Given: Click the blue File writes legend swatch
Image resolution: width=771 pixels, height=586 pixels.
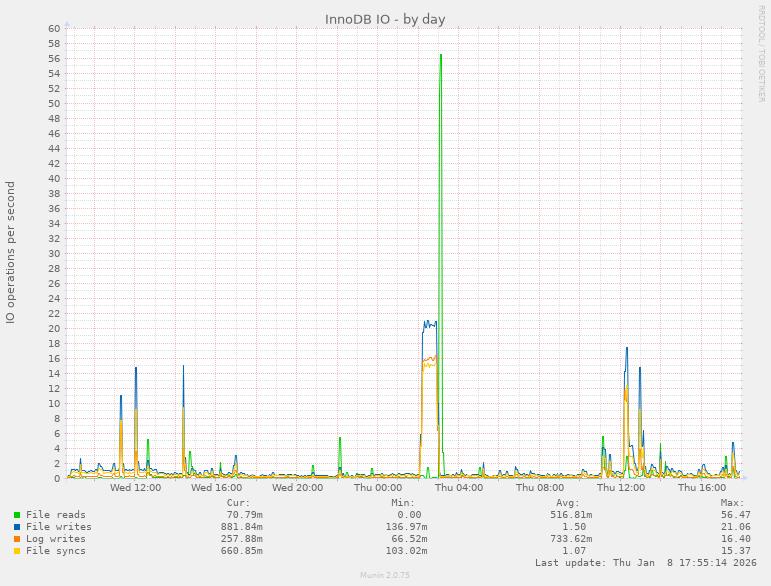Looking at the screenshot, I should point(17,527).
